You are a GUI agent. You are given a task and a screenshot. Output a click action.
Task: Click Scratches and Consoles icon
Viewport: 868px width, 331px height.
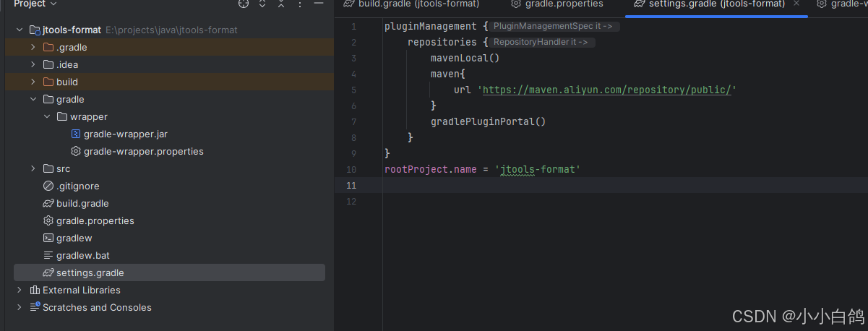[35, 308]
